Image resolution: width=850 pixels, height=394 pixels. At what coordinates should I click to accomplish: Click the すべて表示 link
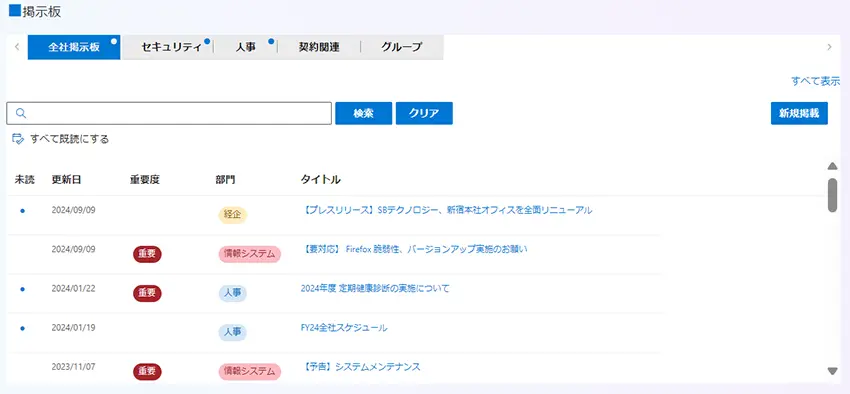tap(815, 81)
